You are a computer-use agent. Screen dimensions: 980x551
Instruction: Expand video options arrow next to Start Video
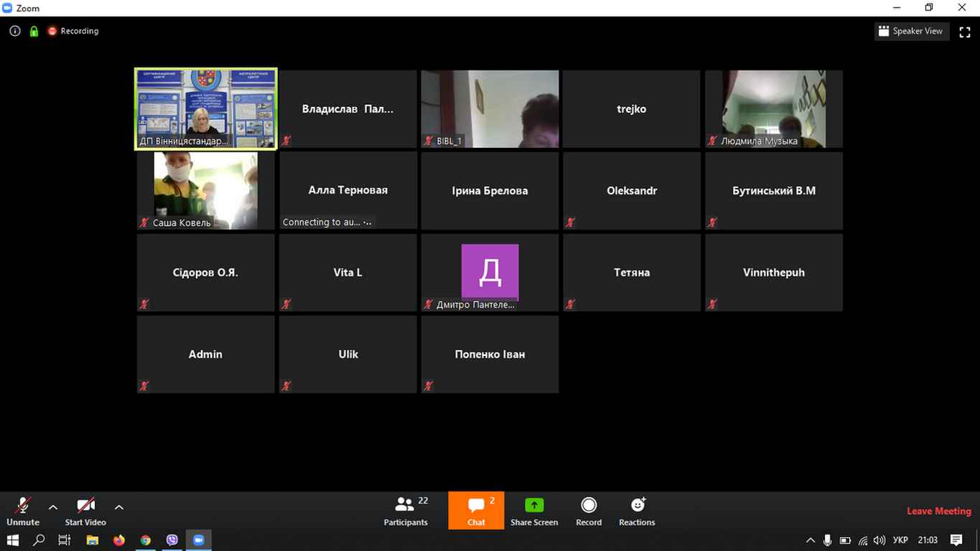point(119,507)
